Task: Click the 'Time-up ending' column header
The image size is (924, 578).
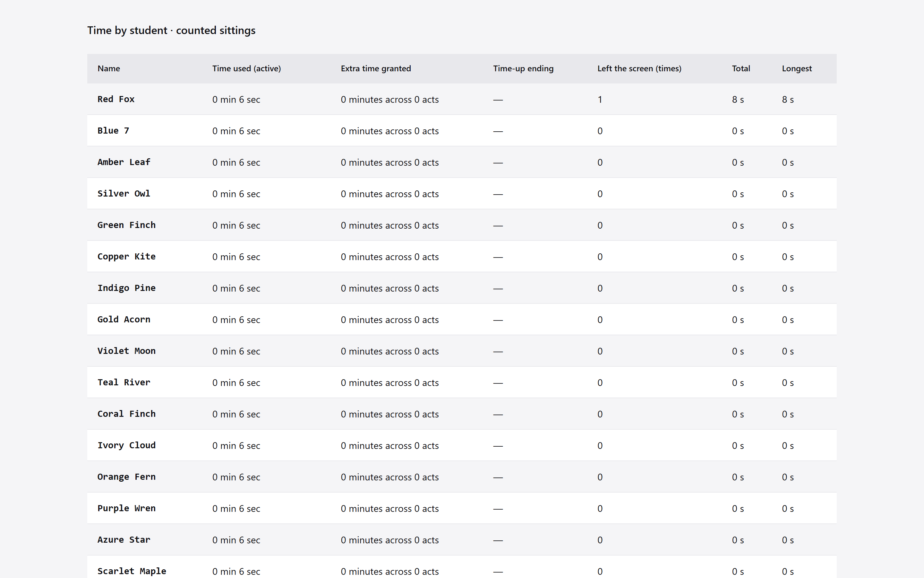Action: [x=523, y=68]
